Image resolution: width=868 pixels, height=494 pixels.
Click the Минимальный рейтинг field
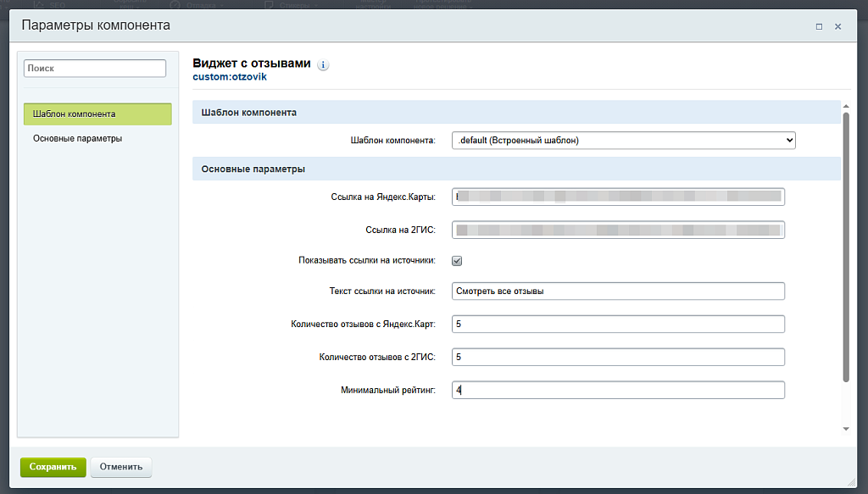618,390
